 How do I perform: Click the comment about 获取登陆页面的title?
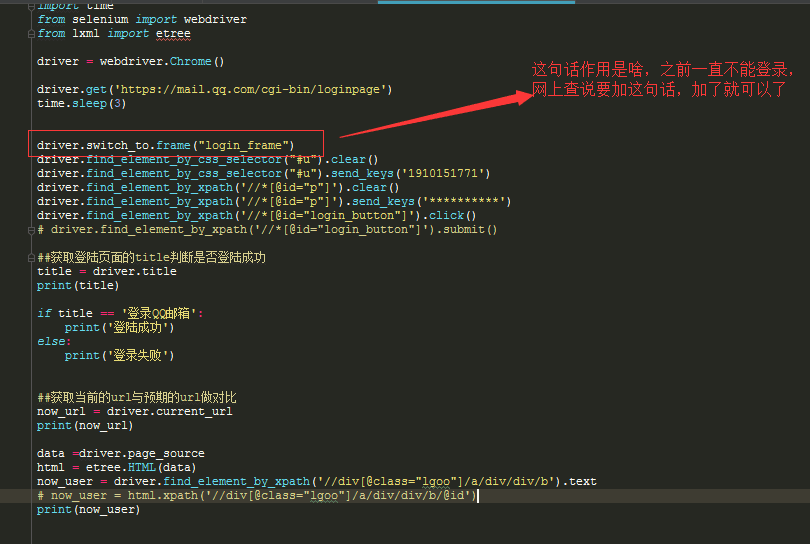(151, 257)
